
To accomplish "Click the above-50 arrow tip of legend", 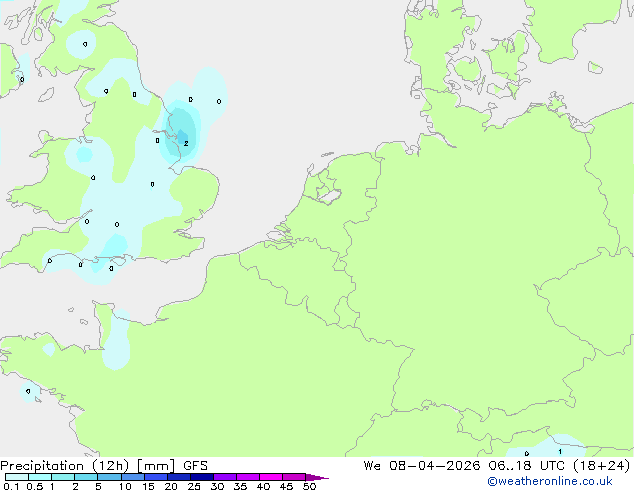I will (317, 477).
